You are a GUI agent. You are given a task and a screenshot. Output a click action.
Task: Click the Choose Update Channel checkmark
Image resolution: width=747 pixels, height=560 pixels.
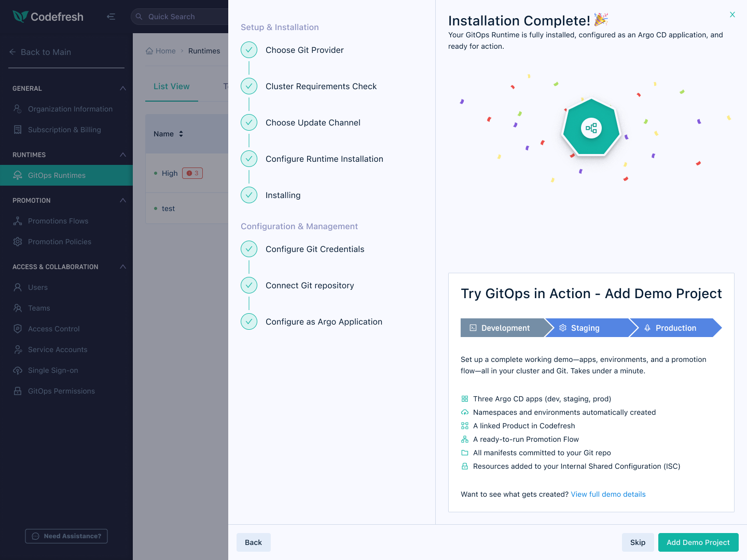249,122
